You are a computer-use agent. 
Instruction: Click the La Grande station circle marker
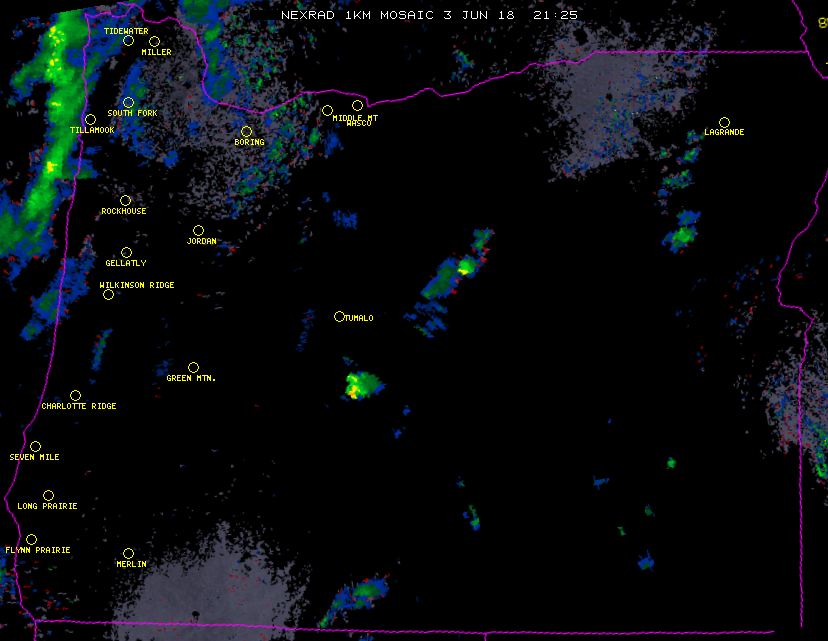pos(724,122)
